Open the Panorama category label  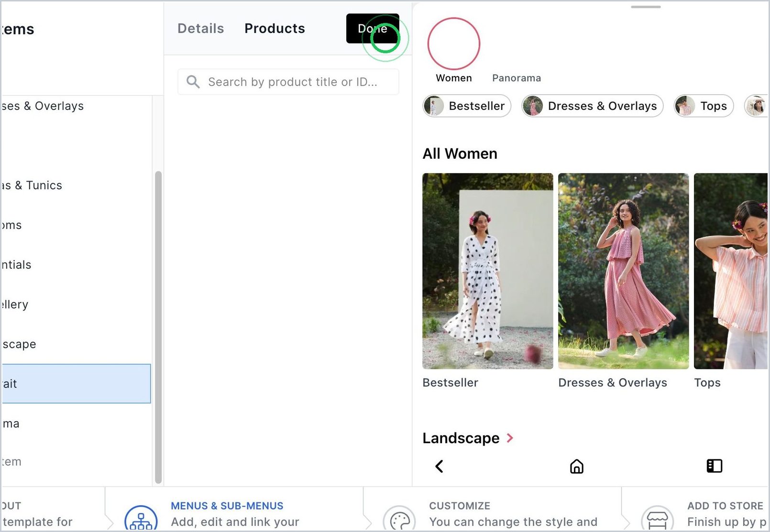click(517, 78)
